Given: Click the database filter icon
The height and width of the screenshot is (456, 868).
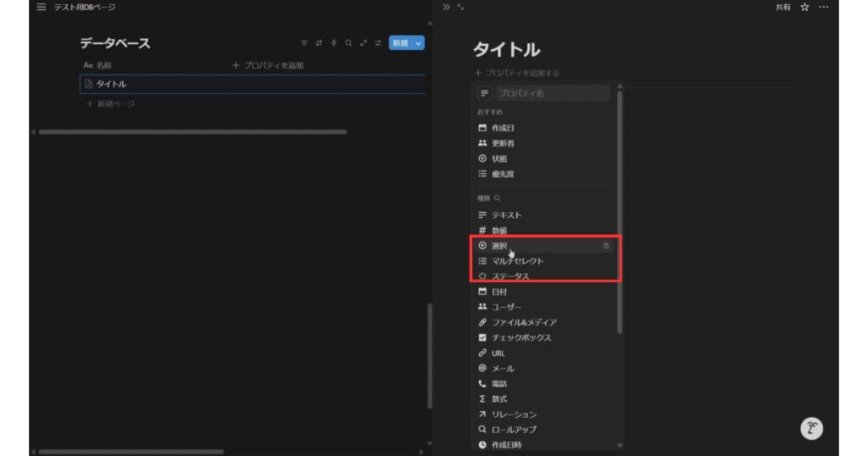Looking at the screenshot, I should 305,43.
